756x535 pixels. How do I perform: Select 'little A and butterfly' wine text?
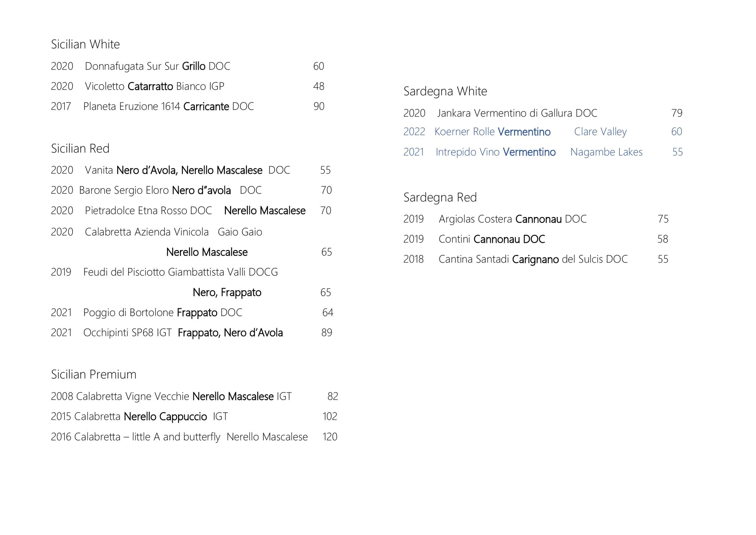pos(176,437)
